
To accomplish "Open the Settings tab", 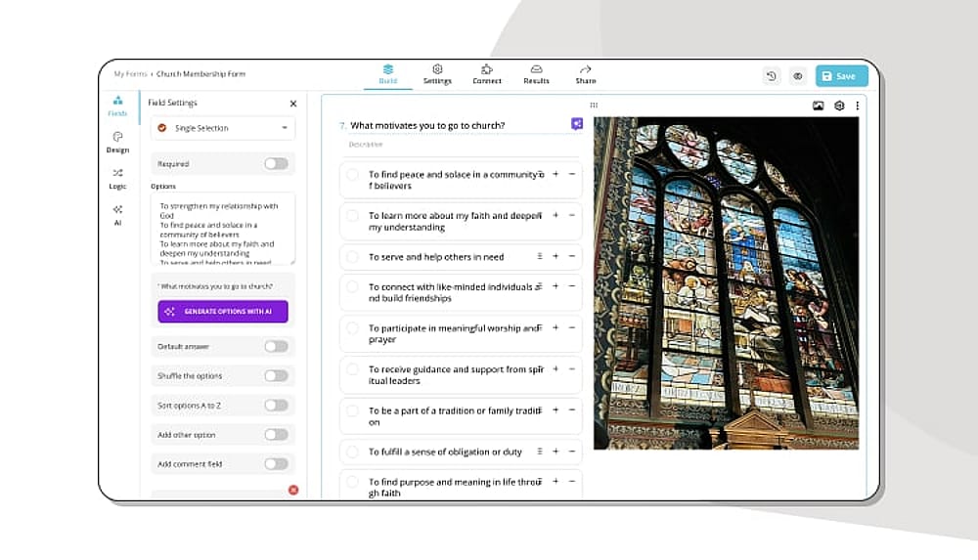I will coord(437,74).
